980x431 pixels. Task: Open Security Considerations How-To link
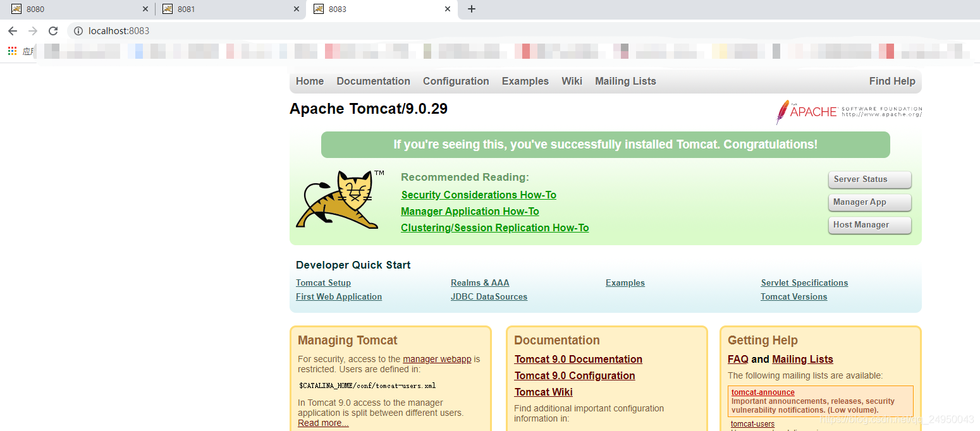[x=479, y=195]
